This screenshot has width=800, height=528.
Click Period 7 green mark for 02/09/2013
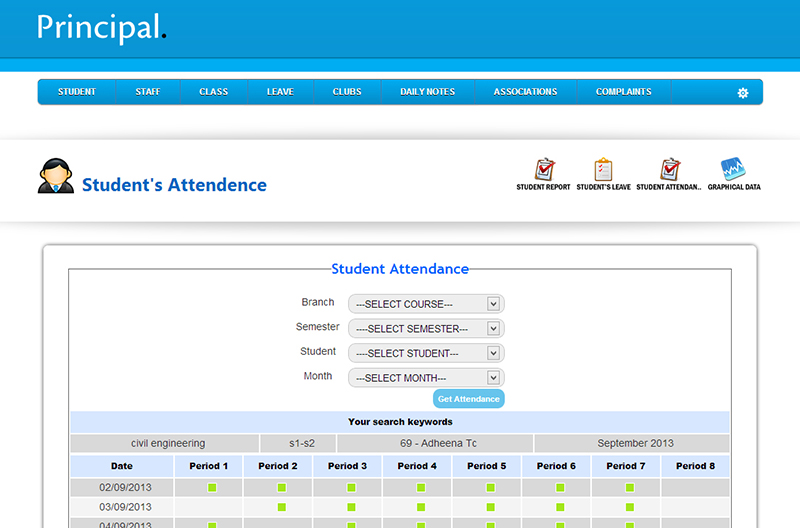(630, 487)
